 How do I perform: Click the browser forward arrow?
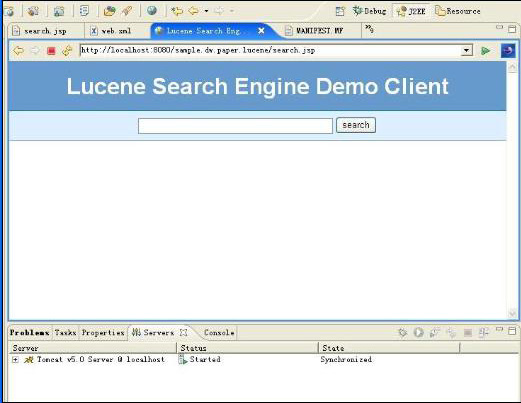coord(35,51)
